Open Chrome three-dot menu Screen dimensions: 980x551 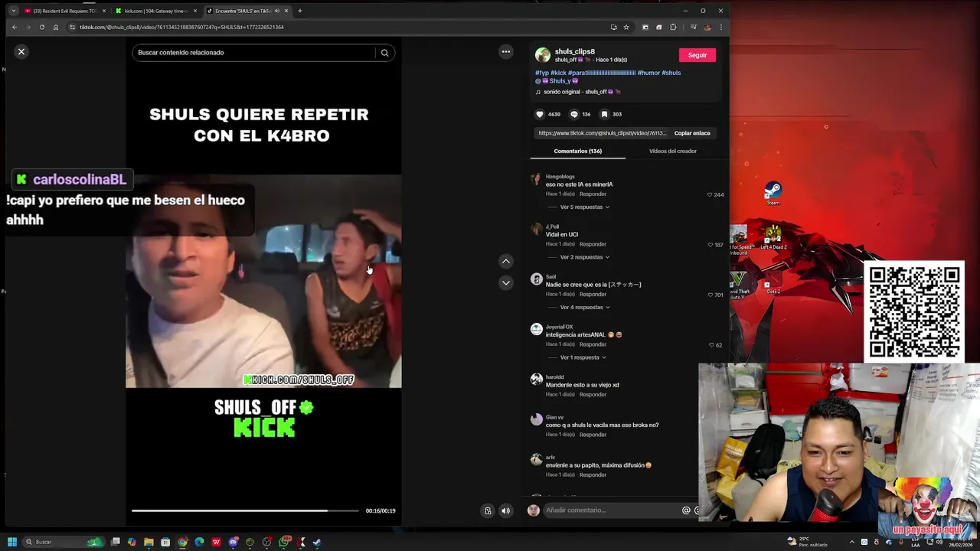click(720, 27)
